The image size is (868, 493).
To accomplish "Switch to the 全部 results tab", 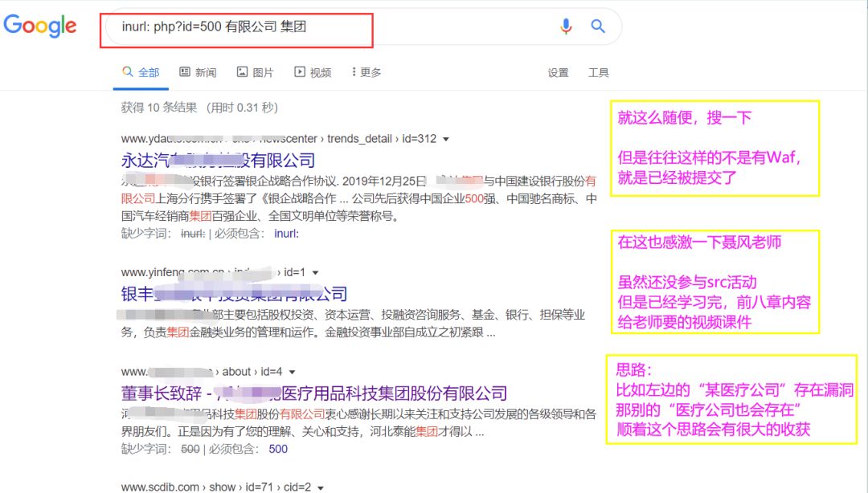I will click(141, 71).
